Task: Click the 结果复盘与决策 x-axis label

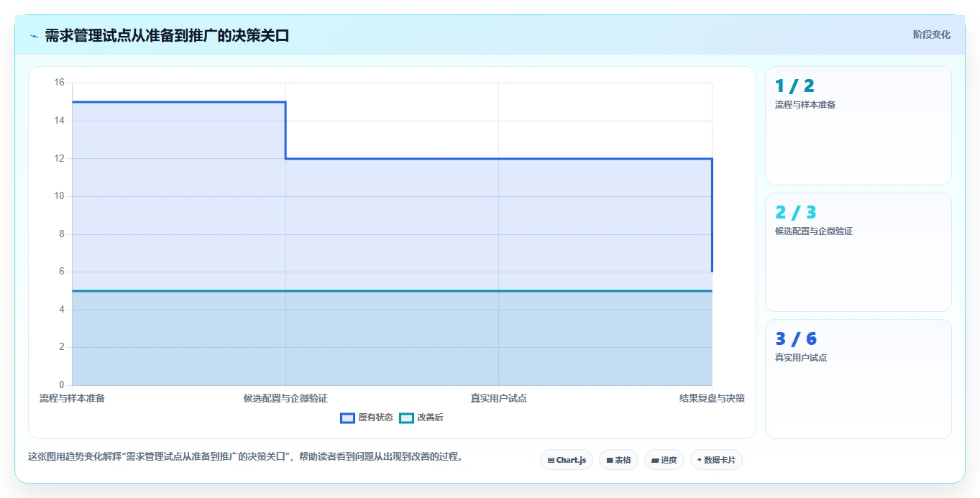Action: pos(712,398)
